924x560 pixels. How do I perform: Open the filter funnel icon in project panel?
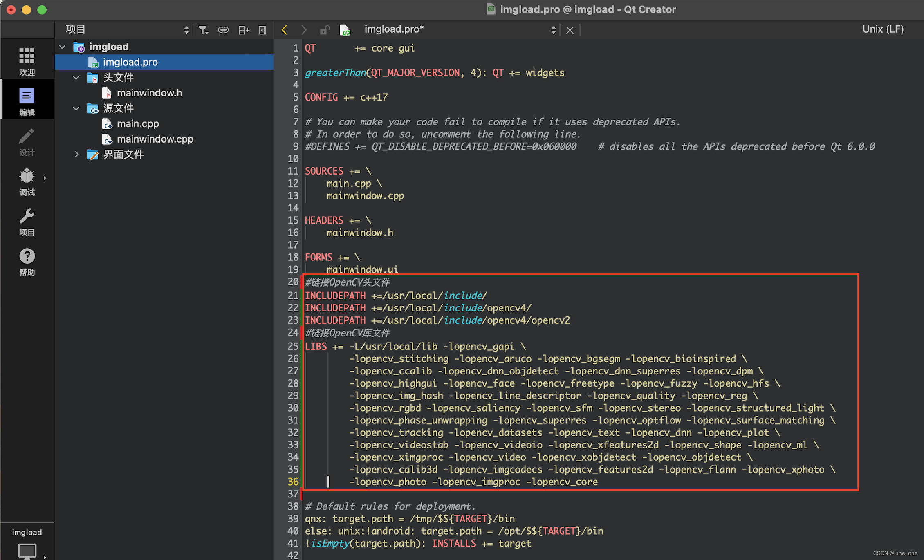(203, 29)
